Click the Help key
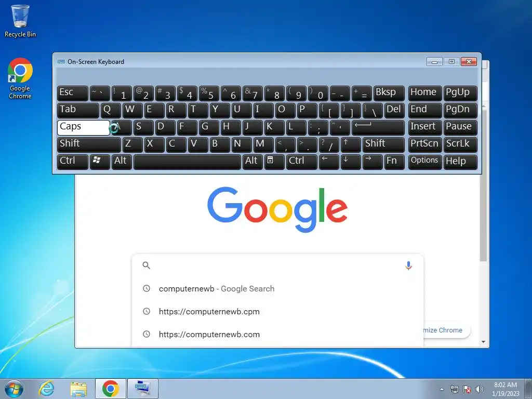This screenshot has width=532, height=399. point(460,162)
